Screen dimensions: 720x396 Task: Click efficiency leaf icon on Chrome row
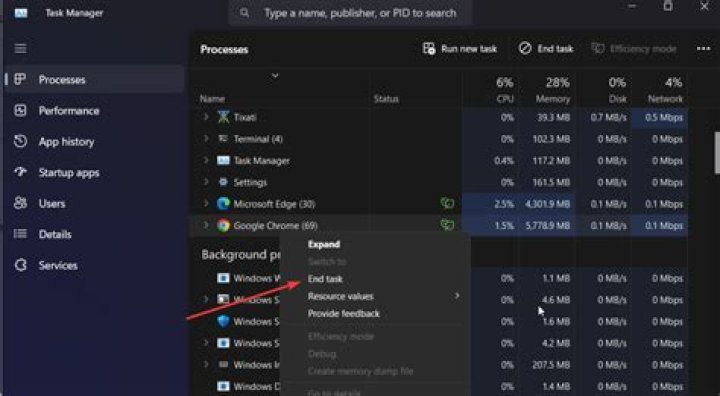447,224
